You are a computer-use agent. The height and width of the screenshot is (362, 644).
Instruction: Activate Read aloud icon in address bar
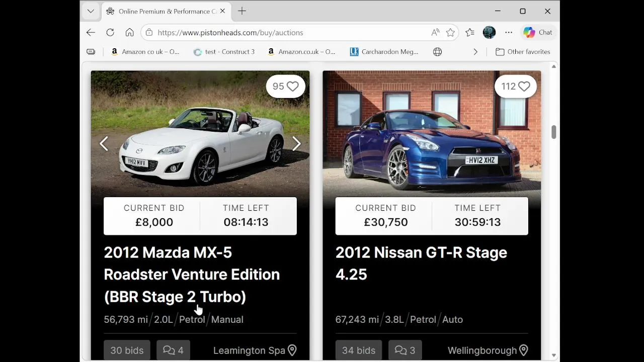[435, 32]
